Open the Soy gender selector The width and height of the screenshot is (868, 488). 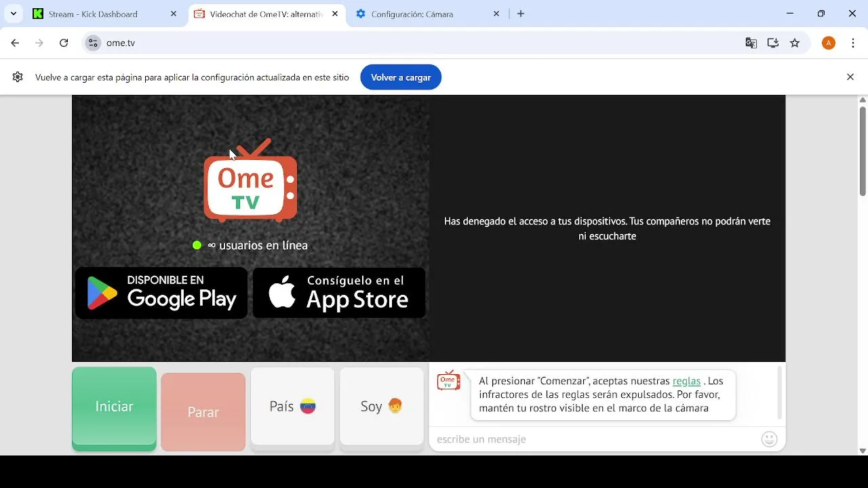pos(382,408)
